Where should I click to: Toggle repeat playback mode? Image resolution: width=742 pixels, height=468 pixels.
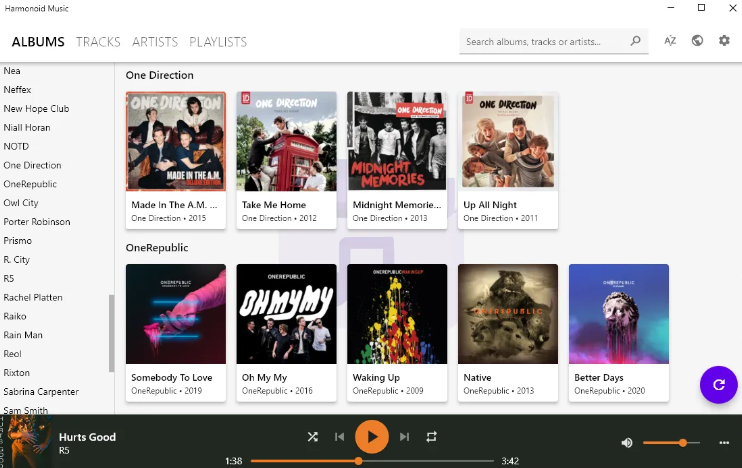[432, 437]
